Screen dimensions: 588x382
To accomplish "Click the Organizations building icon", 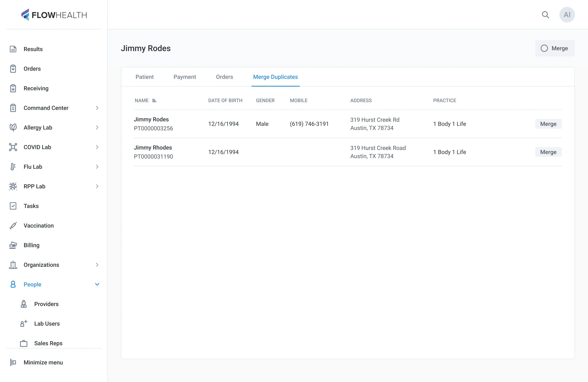I will point(13,265).
